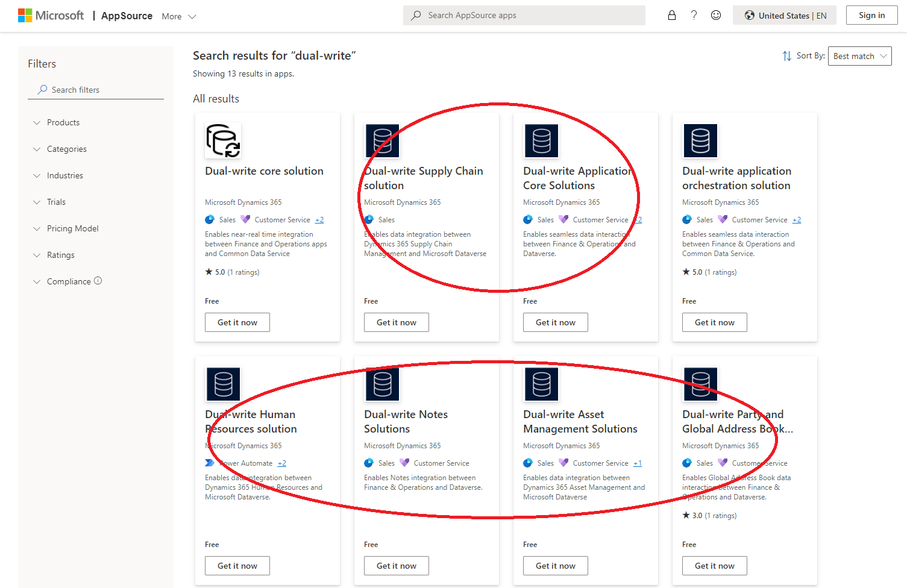Click Sales icon on core solution card
907x588 pixels.
210,219
